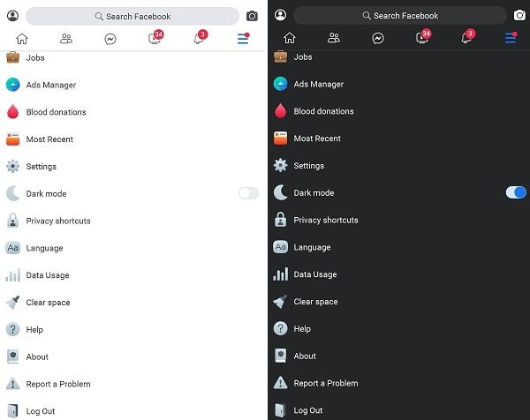The width and height of the screenshot is (530, 420).
Task: Open Watch tab with 34 badge, dark panel
Action: click(x=423, y=36)
